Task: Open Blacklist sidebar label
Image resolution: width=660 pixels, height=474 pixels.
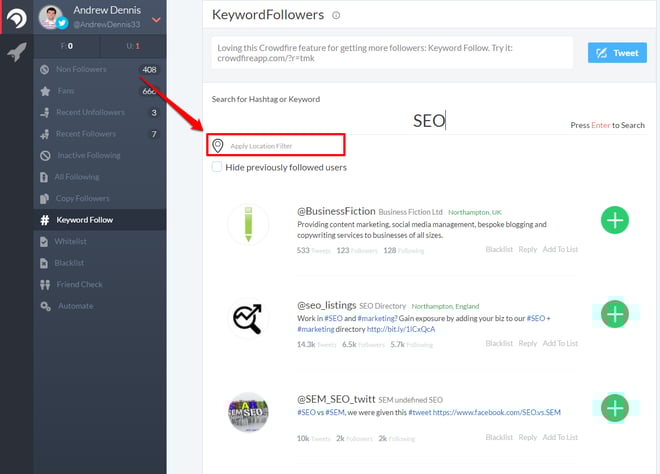Action: 69,263
